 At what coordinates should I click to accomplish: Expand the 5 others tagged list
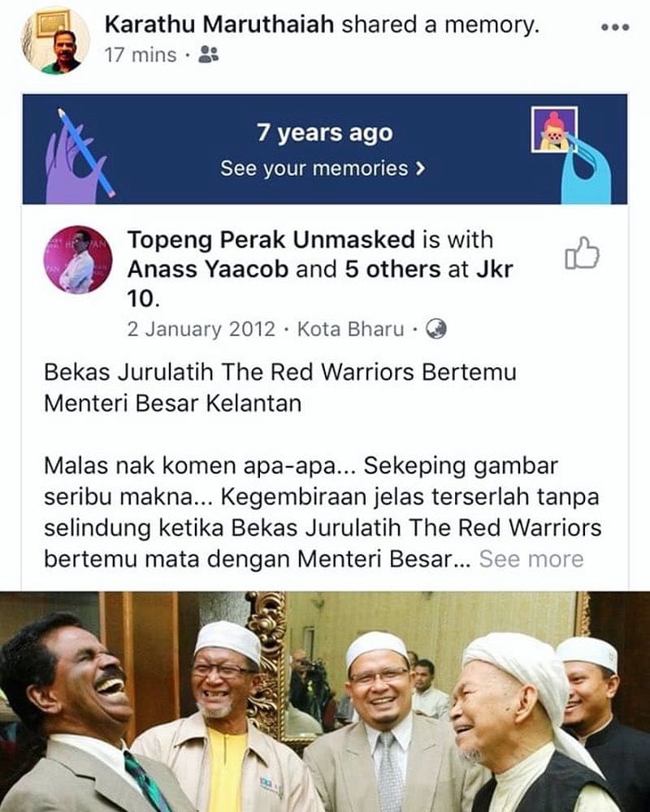coord(392,270)
